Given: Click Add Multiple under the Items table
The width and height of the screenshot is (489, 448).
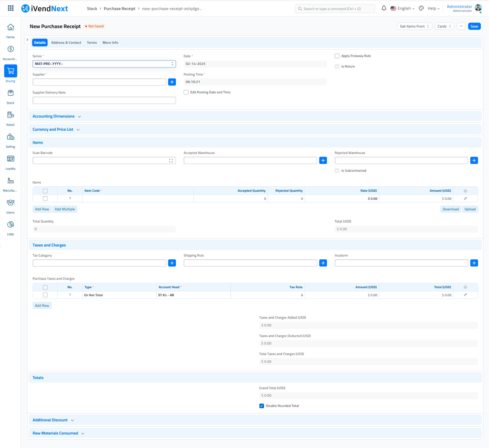Looking at the screenshot, I should [65, 209].
